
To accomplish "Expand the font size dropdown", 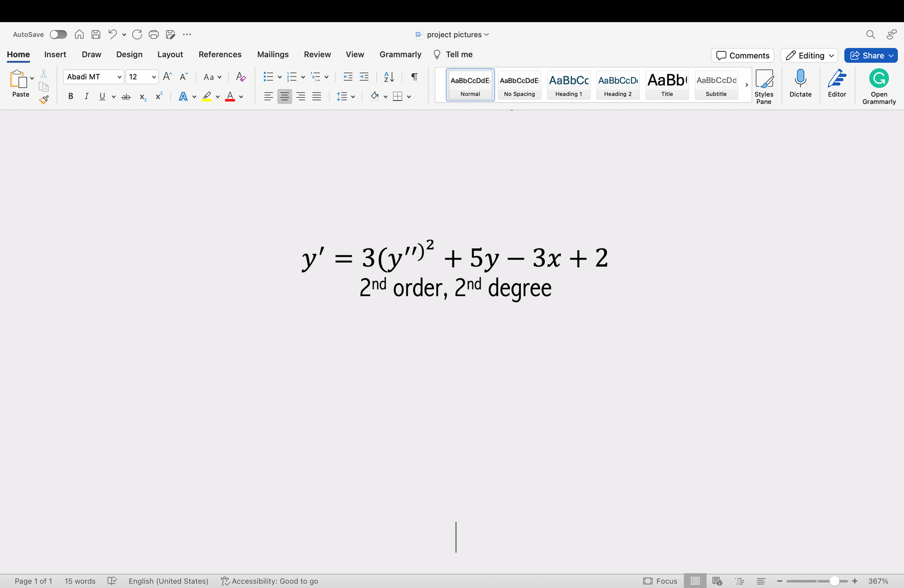I will tap(153, 77).
